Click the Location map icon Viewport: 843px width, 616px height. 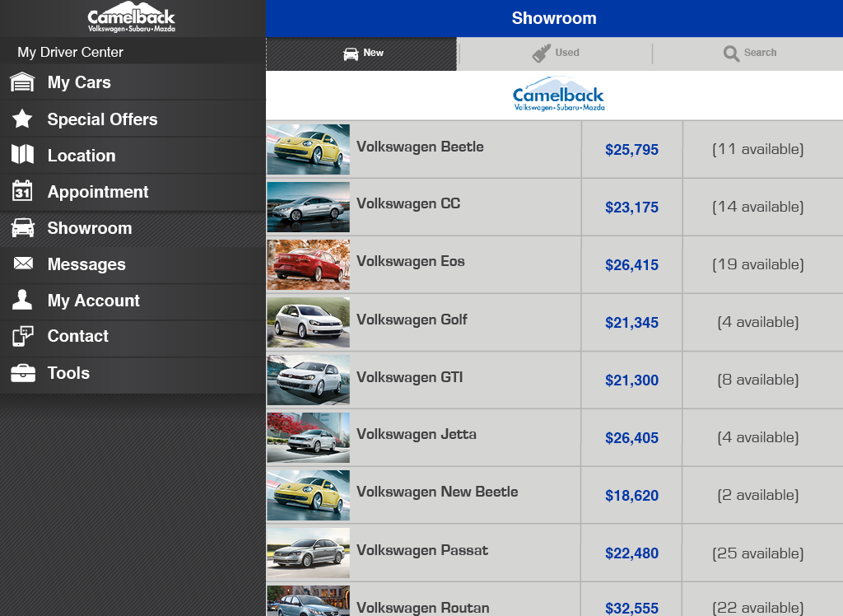pos(22,155)
